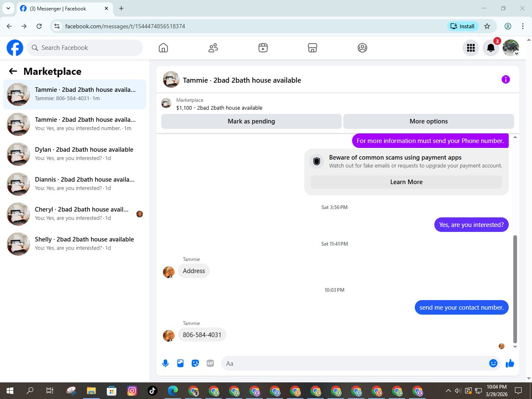Go back in the browser
The width and height of the screenshot is (532, 399).
[9, 26]
